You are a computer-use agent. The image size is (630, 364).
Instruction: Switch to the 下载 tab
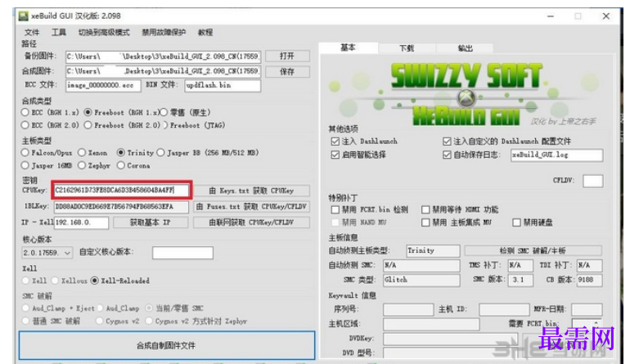click(407, 48)
